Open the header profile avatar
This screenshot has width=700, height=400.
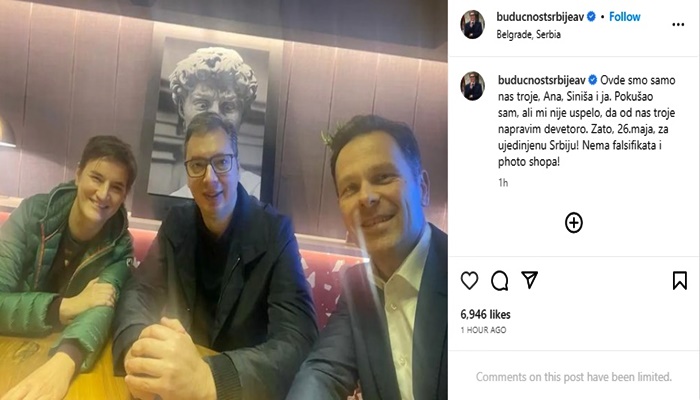tap(472, 25)
